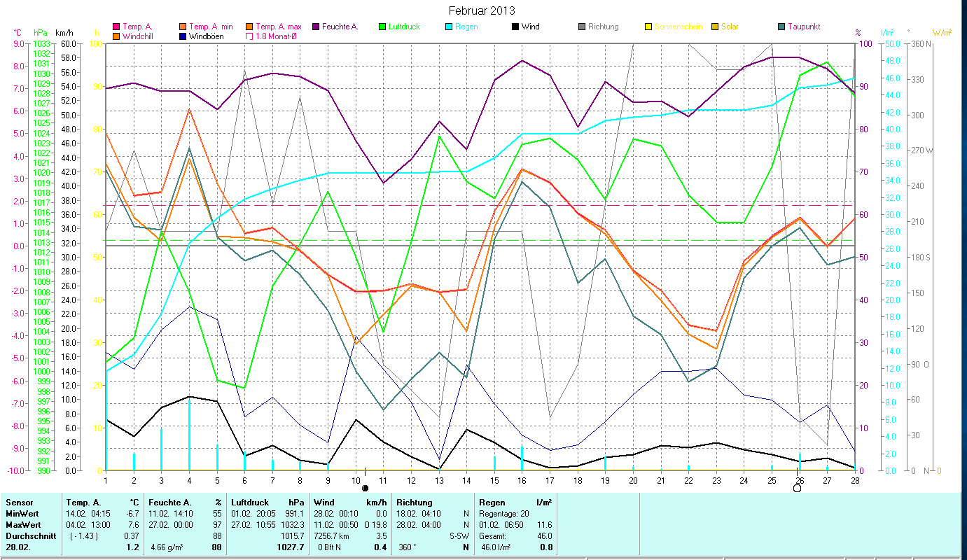
Task: Click the wind maximum value 'O 19.8'
Action: (x=375, y=525)
